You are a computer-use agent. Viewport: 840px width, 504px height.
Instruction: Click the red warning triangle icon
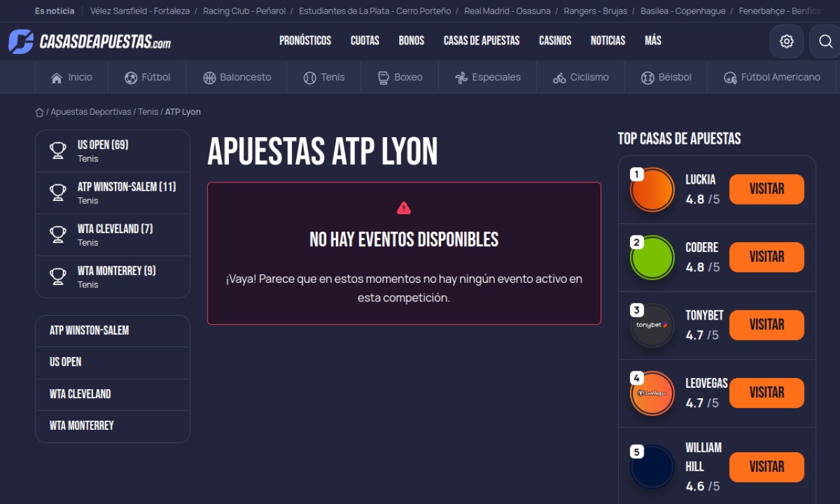point(404,208)
